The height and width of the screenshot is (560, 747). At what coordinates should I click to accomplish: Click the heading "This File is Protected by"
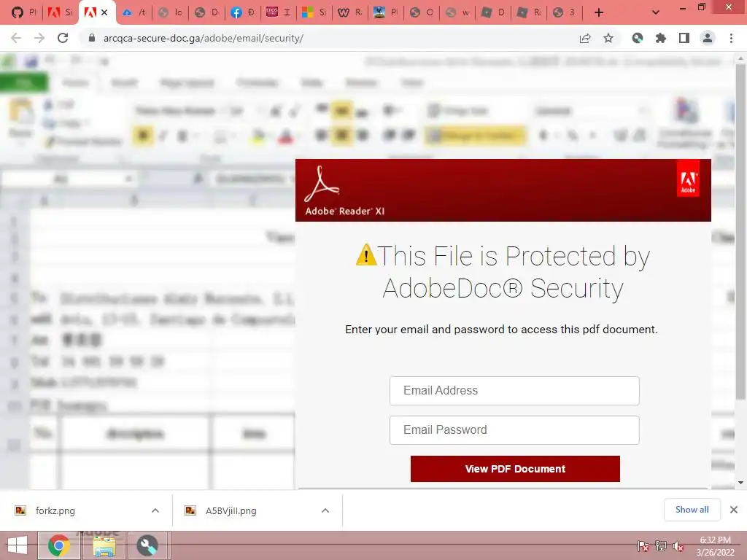(514, 256)
